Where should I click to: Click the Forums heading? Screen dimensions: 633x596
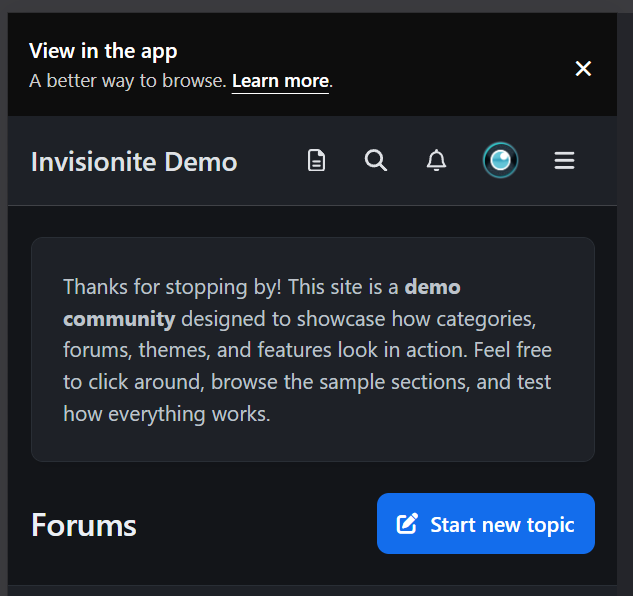[84, 525]
